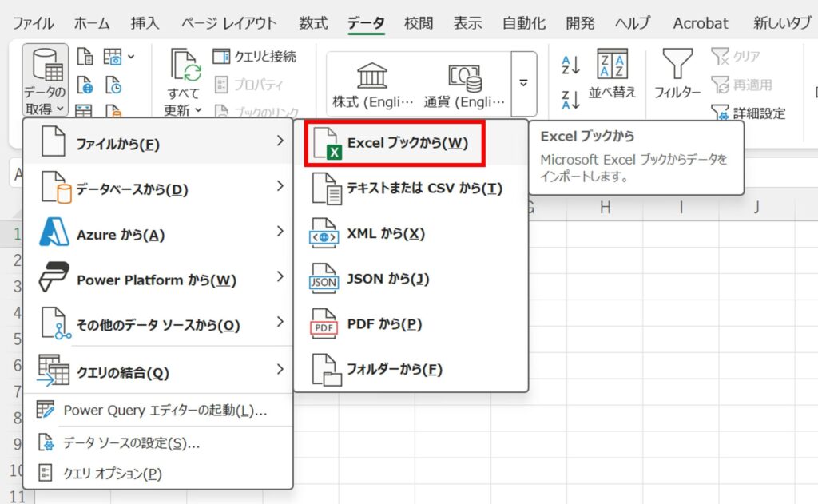Select the Currencies (通貨) data type
The image size is (818, 504).
coord(464,85)
